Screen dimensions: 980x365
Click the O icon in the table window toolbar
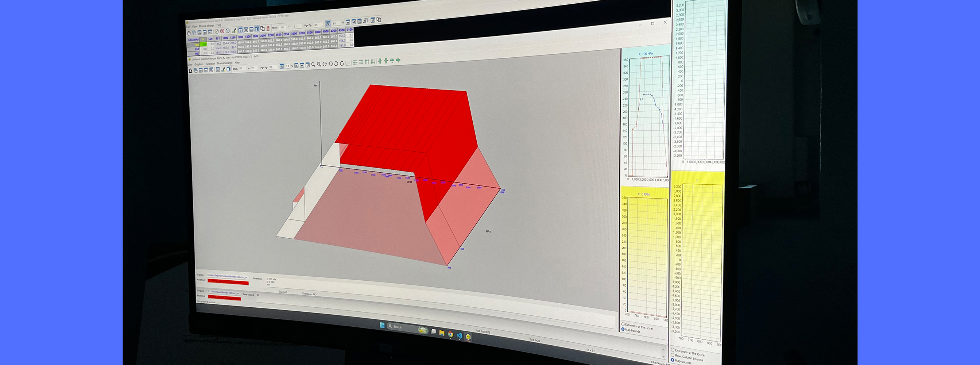246,30
